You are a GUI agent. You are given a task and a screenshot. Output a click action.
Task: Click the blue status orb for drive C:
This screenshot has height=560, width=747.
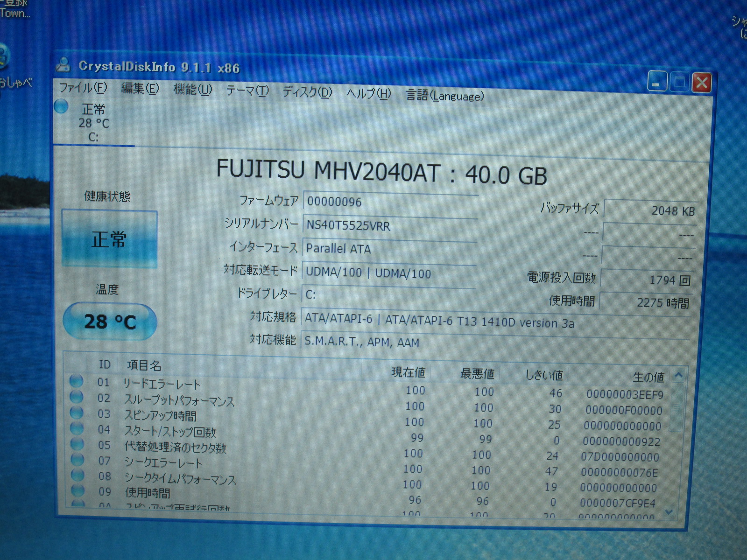click(61, 107)
